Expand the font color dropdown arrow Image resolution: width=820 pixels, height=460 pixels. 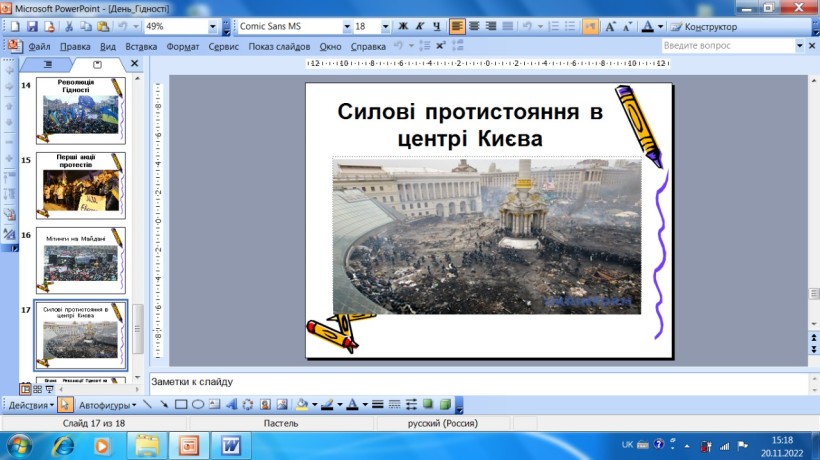click(x=660, y=27)
